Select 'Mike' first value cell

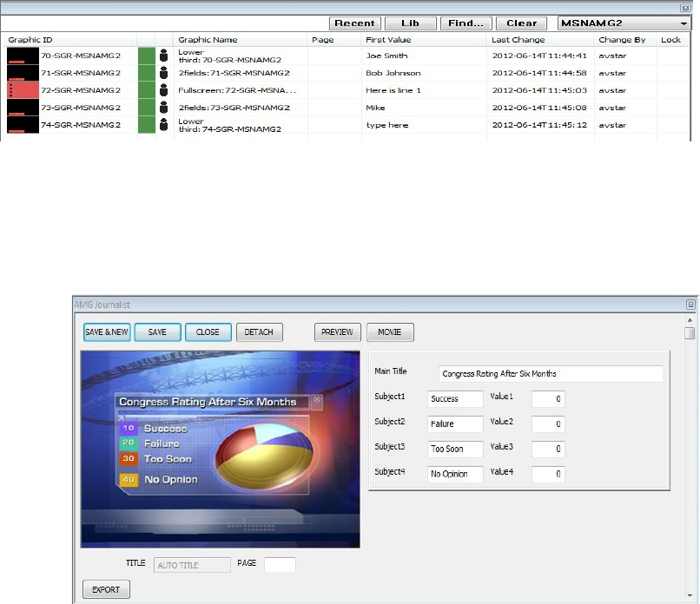pos(375,108)
